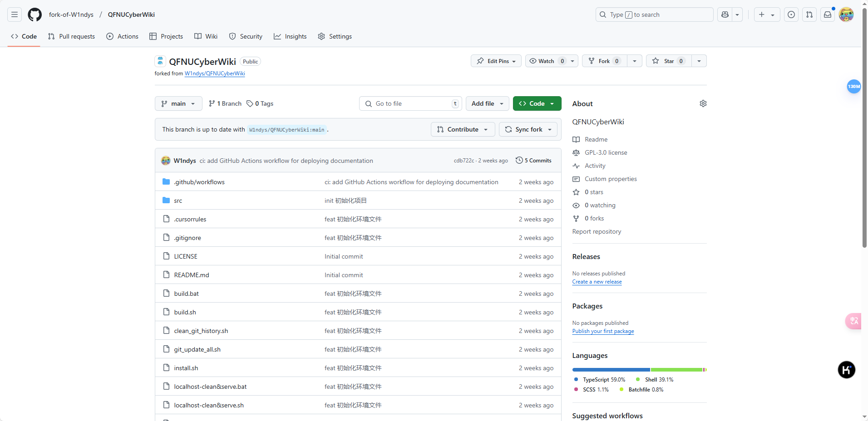This screenshot has height=421, width=868.
Task: Open the Copilot chat icon
Action: coord(725,15)
